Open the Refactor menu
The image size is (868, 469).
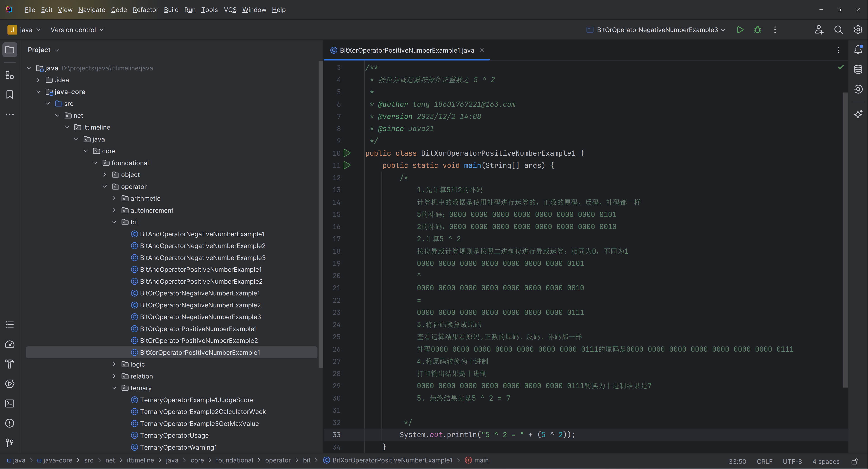(145, 10)
